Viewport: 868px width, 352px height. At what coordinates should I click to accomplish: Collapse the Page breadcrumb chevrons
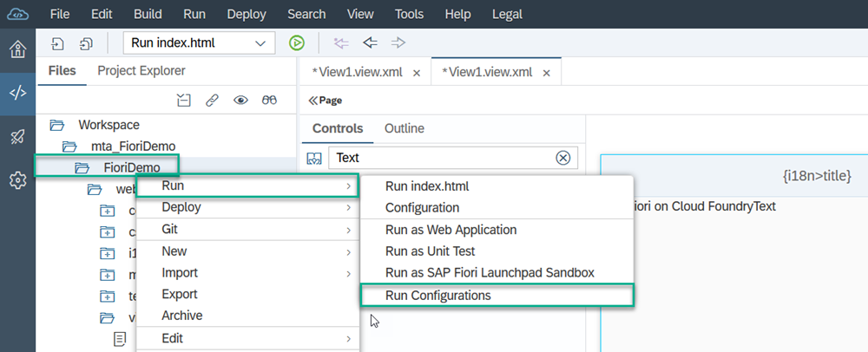[x=313, y=100]
